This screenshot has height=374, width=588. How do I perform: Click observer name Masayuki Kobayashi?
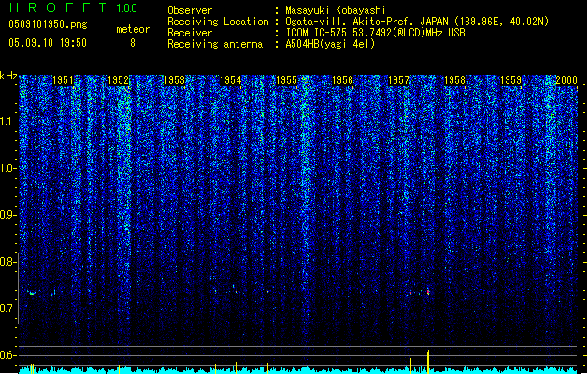pyautogui.click(x=336, y=10)
